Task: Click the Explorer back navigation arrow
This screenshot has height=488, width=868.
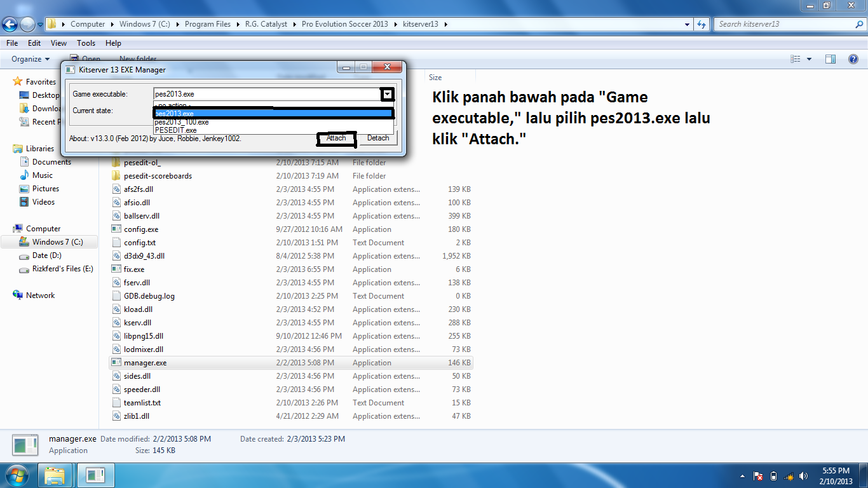Action: pyautogui.click(x=10, y=25)
